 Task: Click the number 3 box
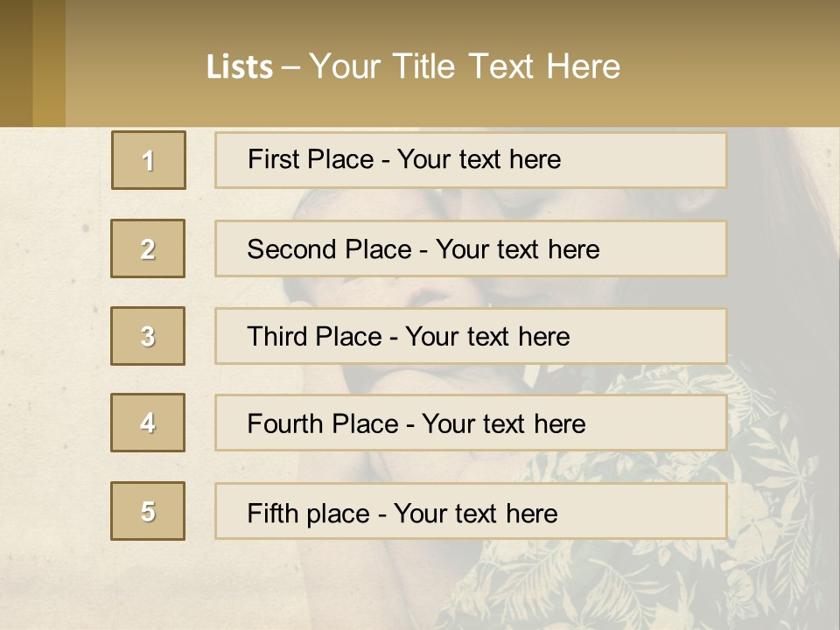pos(148,336)
